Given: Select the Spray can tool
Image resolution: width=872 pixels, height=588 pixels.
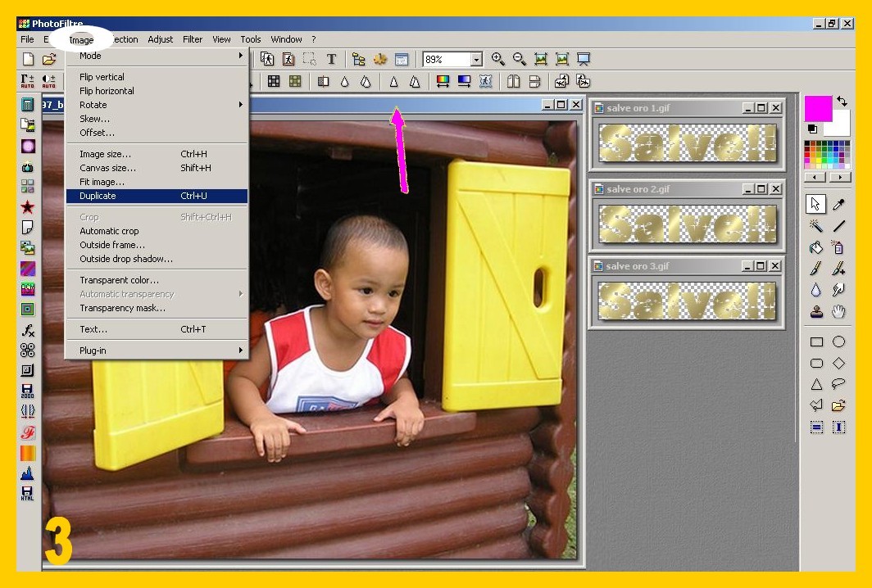Looking at the screenshot, I should [838, 247].
